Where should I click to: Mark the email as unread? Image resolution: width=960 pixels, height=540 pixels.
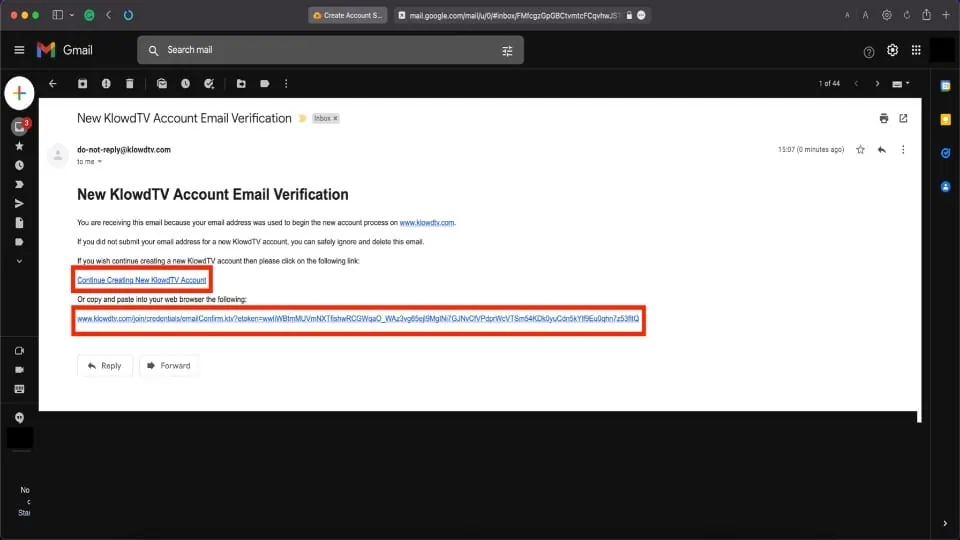click(162, 84)
